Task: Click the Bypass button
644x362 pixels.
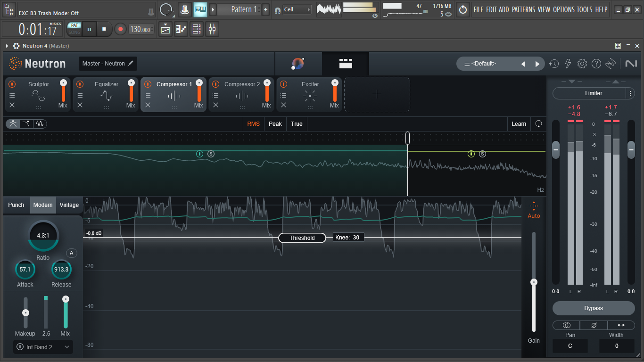Action: (594, 308)
